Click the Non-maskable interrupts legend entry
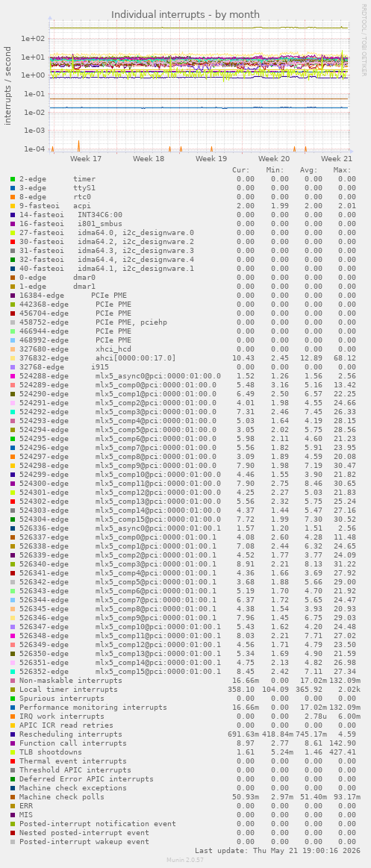This screenshot has height=868, width=371. coord(70,681)
